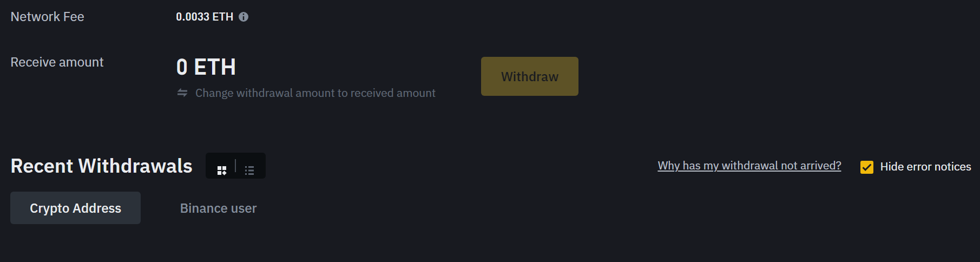
Task: Click the info icon beside the network fee
Action: pyautogui.click(x=244, y=17)
